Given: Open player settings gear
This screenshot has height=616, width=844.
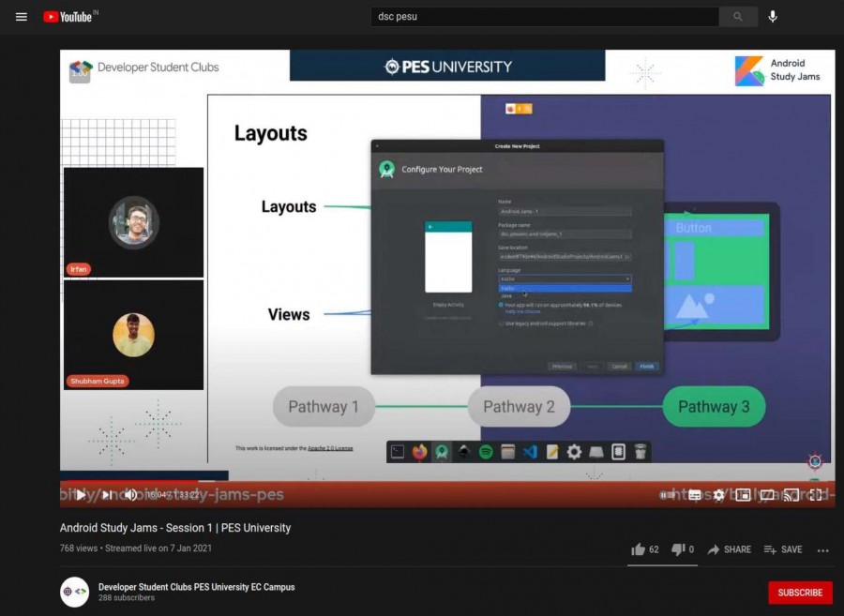Looking at the screenshot, I should tap(718, 495).
